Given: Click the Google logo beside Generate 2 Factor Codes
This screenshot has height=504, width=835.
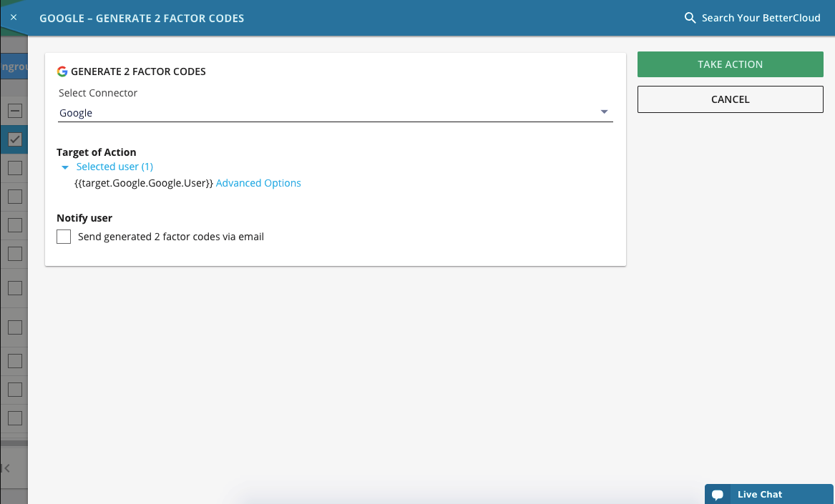Looking at the screenshot, I should 62,71.
